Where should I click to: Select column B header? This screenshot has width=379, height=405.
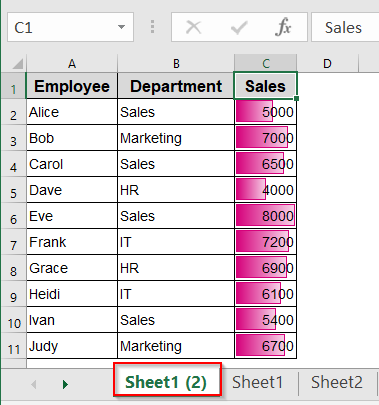pos(176,63)
